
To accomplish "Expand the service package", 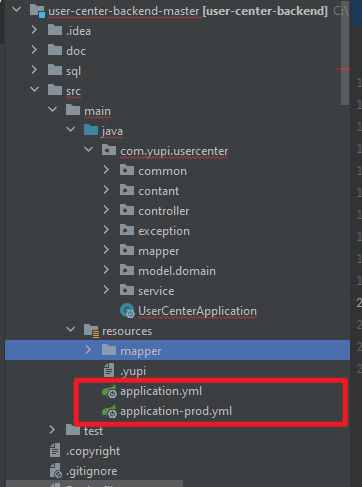I will coord(106,290).
